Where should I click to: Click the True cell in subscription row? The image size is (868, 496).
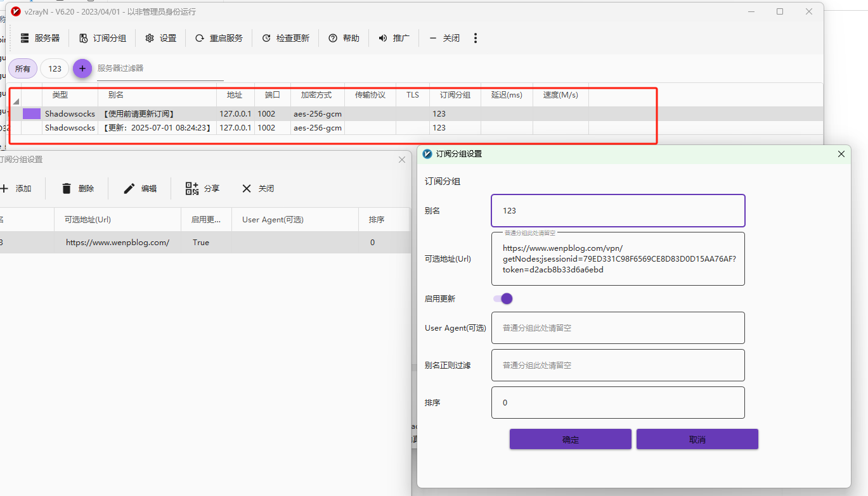[x=201, y=243]
